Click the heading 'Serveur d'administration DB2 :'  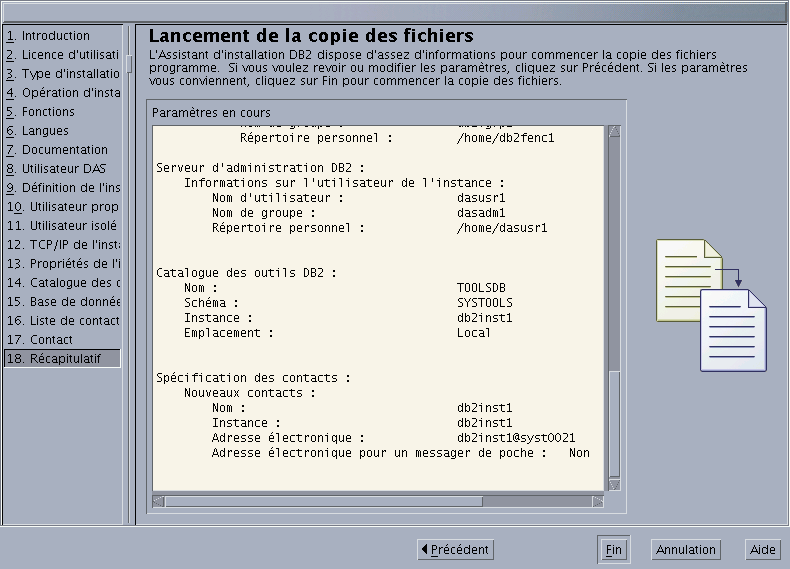(x=260, y=168)
